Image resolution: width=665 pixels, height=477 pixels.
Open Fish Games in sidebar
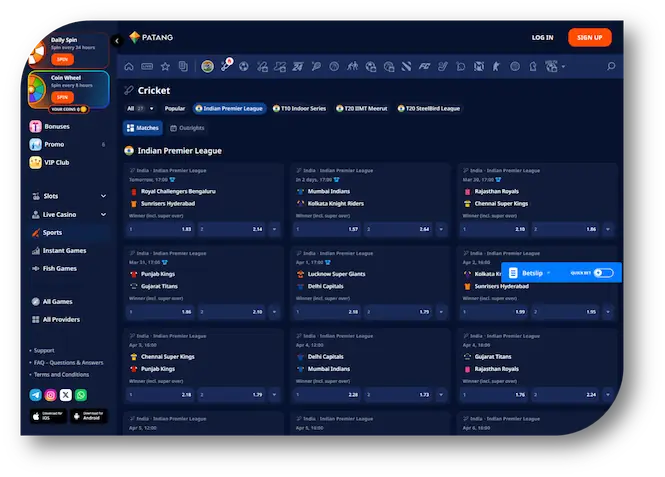(x=59, y=268)
